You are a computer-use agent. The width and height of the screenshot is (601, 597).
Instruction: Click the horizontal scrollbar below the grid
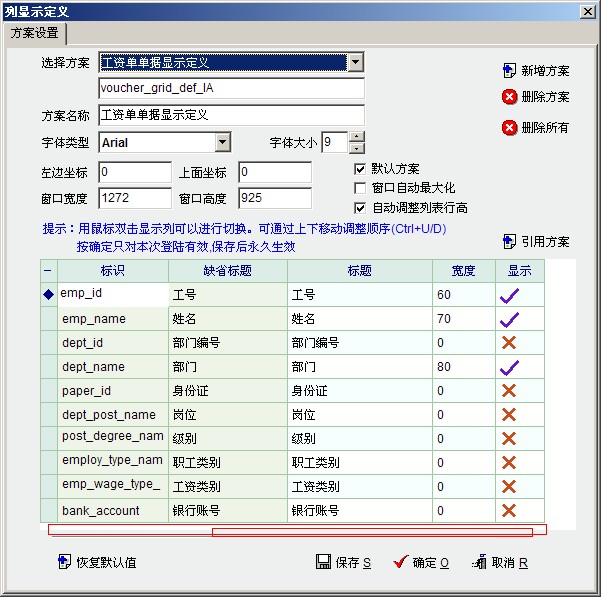pyautogui.click(x=371, y=531)
